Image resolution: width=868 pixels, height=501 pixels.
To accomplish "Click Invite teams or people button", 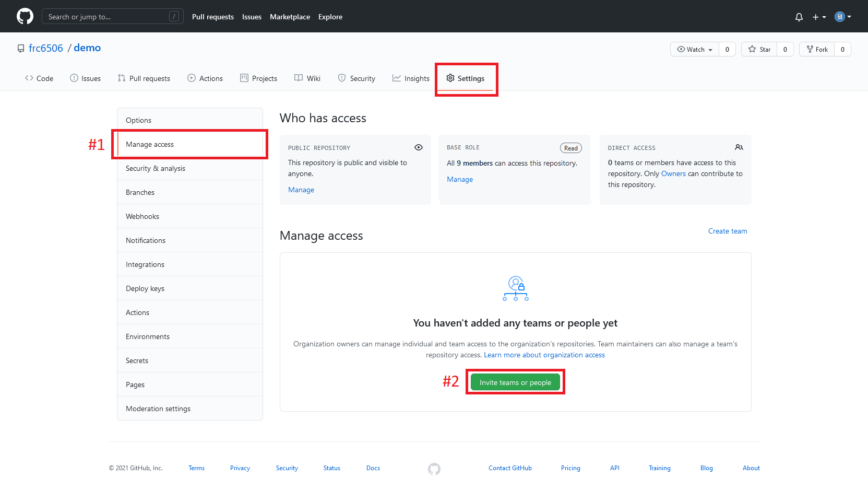I will [515, 382].
